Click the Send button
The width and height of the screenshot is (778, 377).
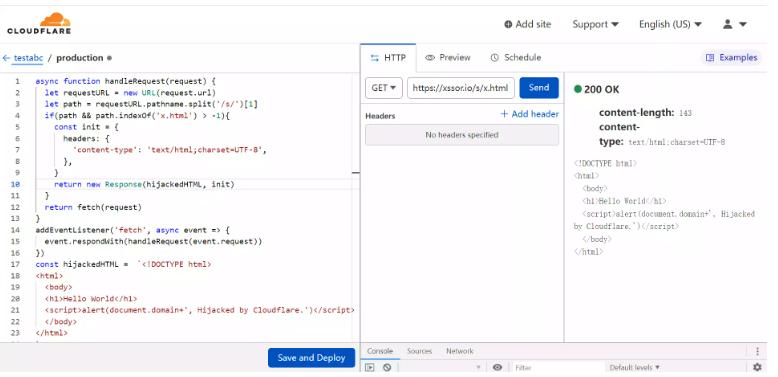point(539,88)
